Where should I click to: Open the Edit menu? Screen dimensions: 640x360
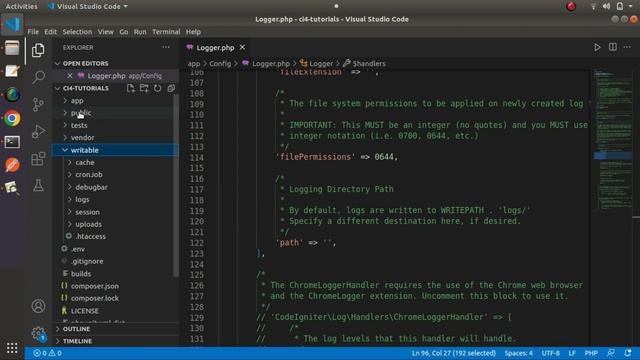tap(51, 32)
